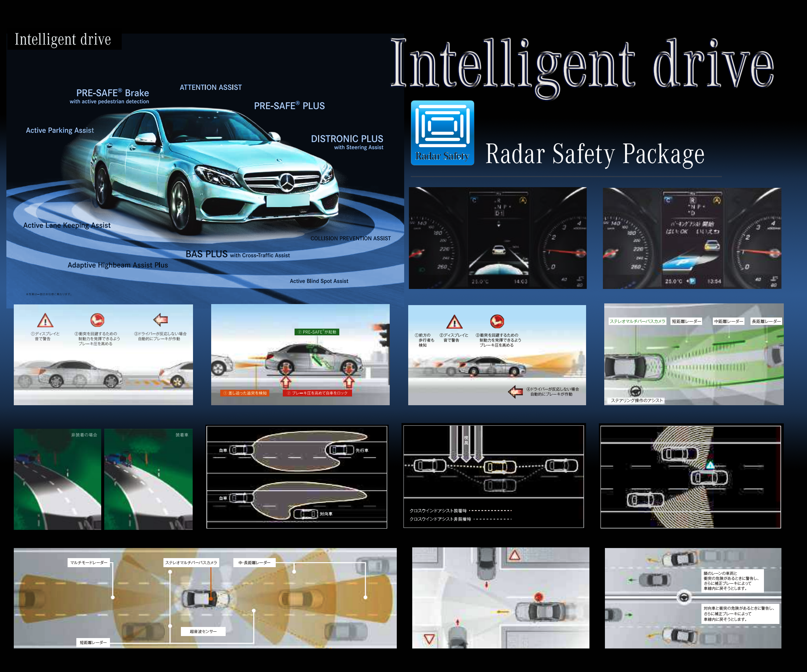Viewport: 807px width, 672px height.
Task: Click the ステレオマルチパーパスカメラ green label
Action: [637, 321]
